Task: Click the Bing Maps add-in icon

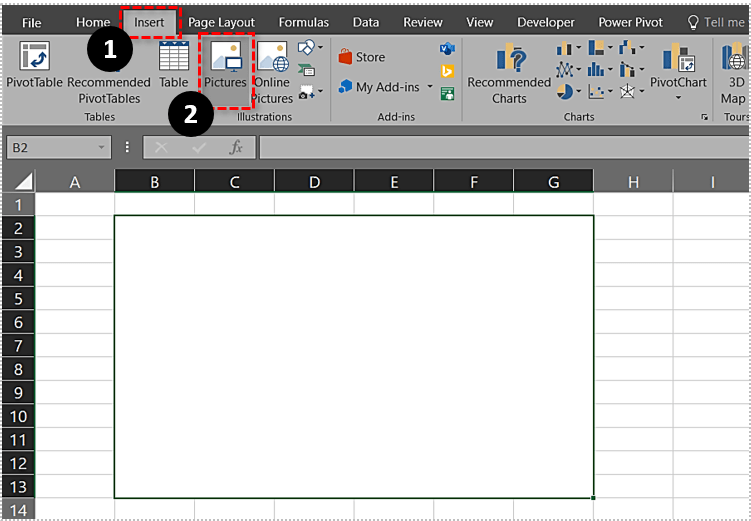Action: point(447,70)
